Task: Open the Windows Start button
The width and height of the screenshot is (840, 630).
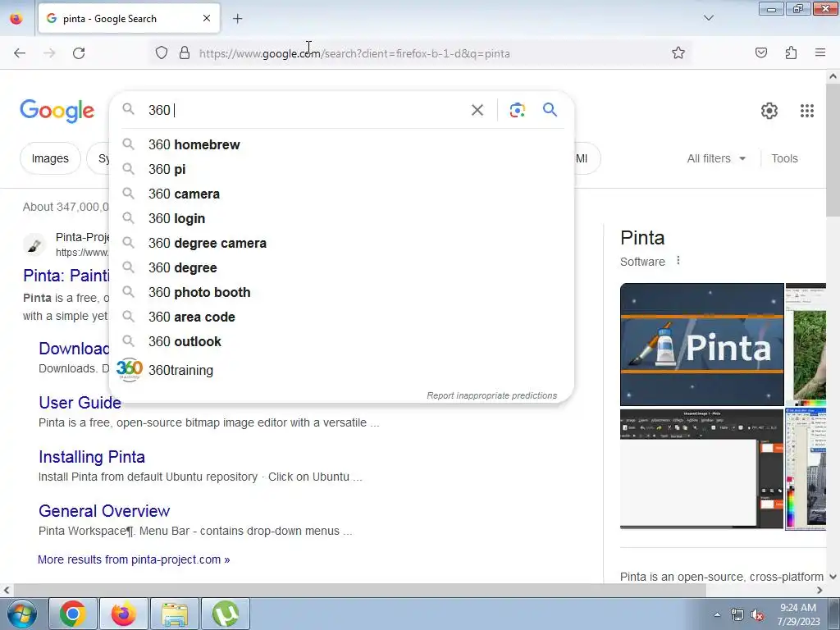Action: tap(21, 614)
